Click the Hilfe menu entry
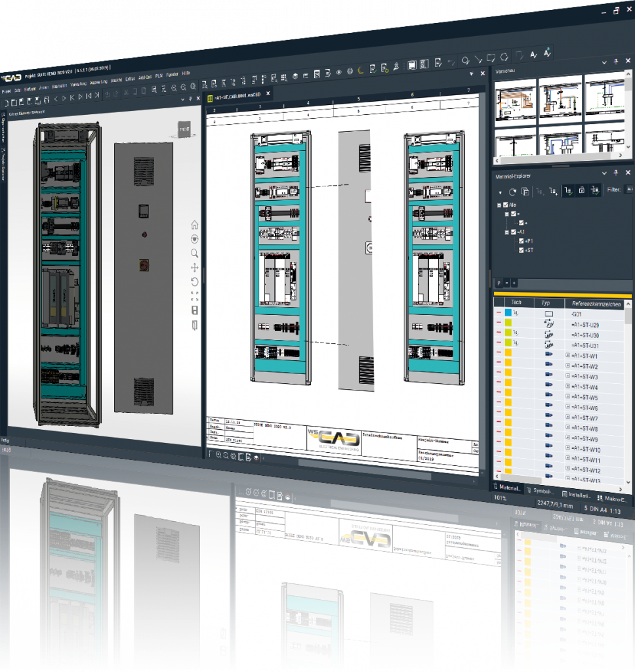 click(185, 73)
